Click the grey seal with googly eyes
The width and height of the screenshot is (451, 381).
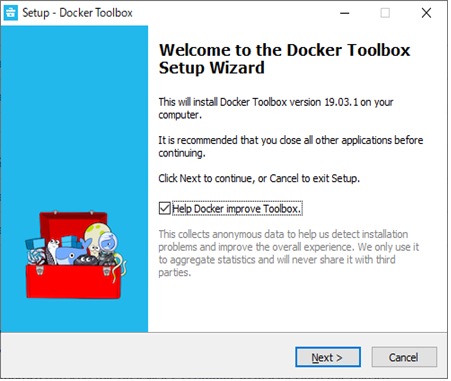[53, 250]
